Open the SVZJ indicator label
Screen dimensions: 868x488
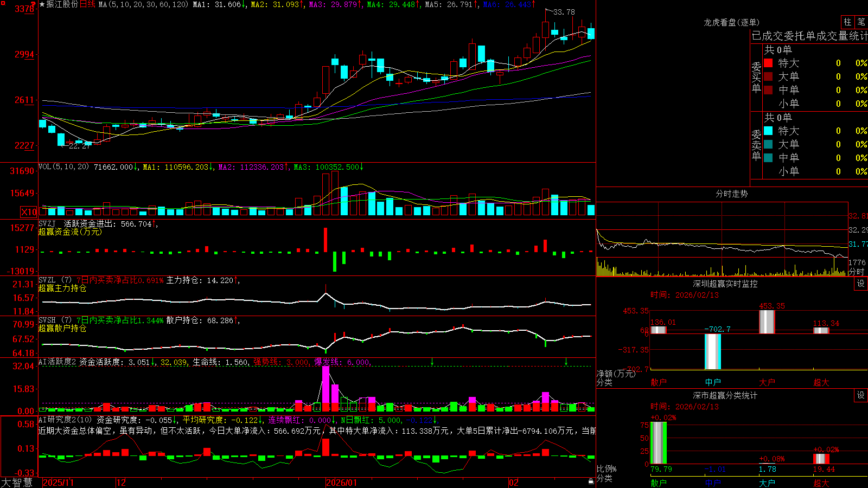click(47, 223)
